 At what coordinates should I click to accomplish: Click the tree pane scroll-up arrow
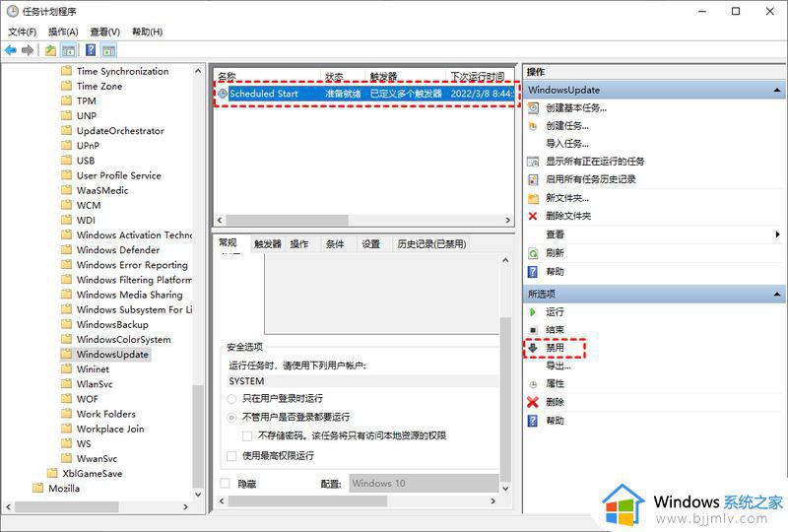point(198,71)
